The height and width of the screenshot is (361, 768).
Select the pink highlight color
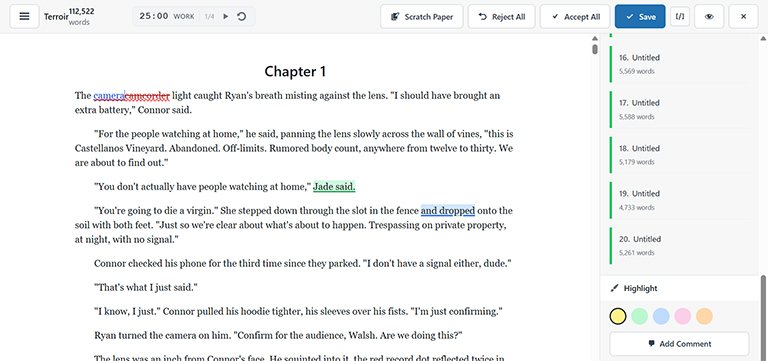[x=683, y=316]
